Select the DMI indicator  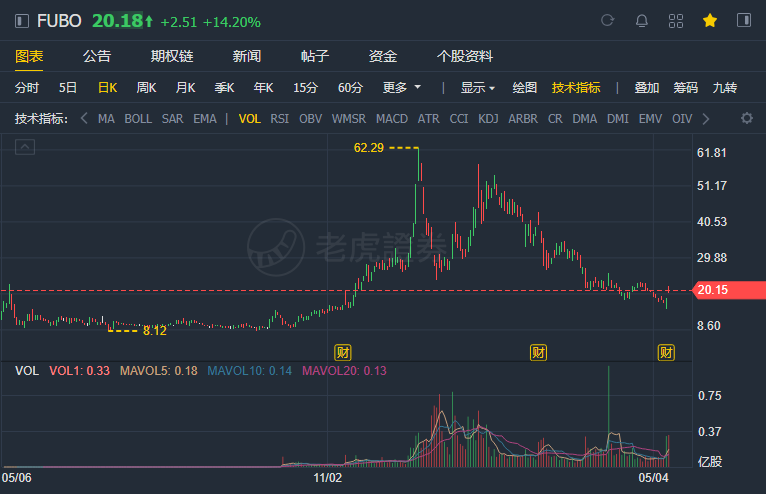pyautogui.click(x=617, y=119)
